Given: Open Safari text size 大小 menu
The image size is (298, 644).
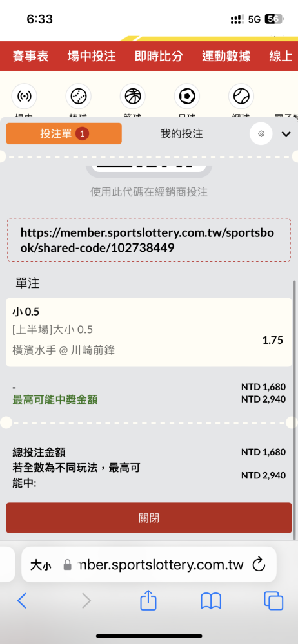Looking at the screenshot, I should point(41,565).
